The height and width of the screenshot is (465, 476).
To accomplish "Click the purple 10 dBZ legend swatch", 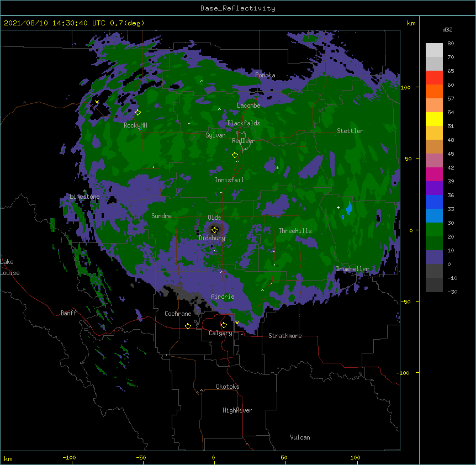I will point(434,257).
